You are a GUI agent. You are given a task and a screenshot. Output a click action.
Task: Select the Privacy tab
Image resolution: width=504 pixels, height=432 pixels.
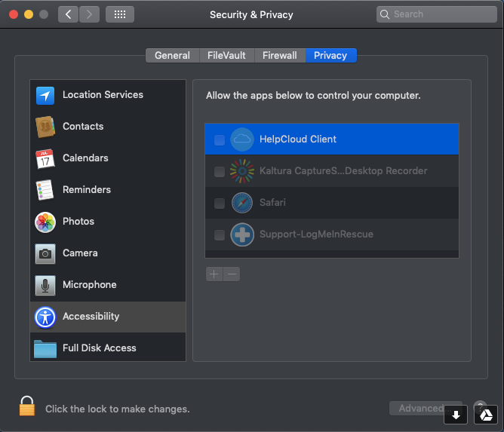[330, 55]
